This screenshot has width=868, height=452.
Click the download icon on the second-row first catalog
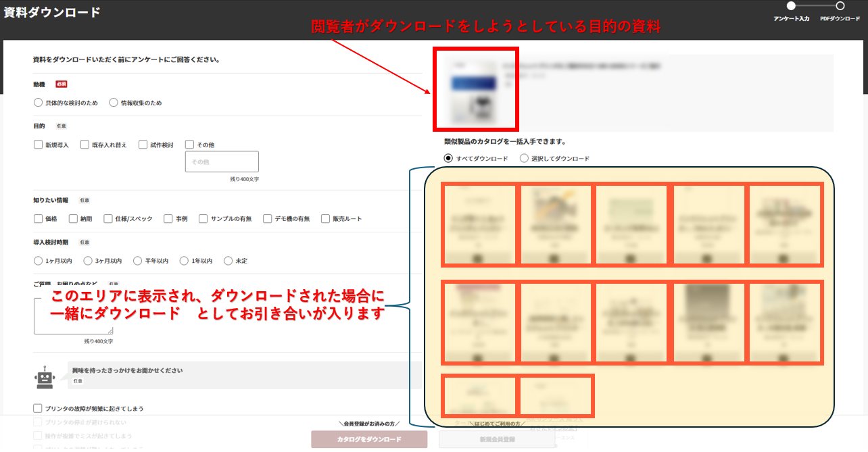(x=478, y=356)
